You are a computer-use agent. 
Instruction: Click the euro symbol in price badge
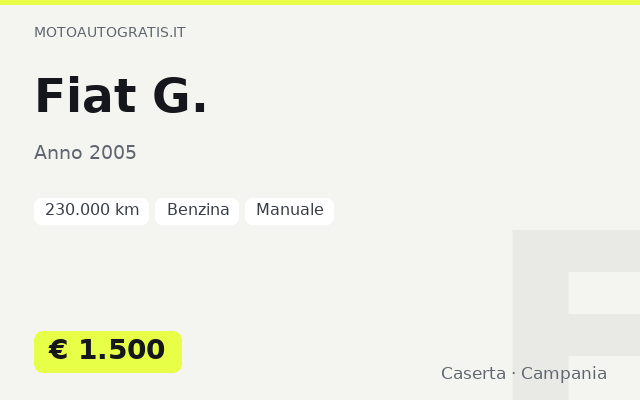(58, 350)
